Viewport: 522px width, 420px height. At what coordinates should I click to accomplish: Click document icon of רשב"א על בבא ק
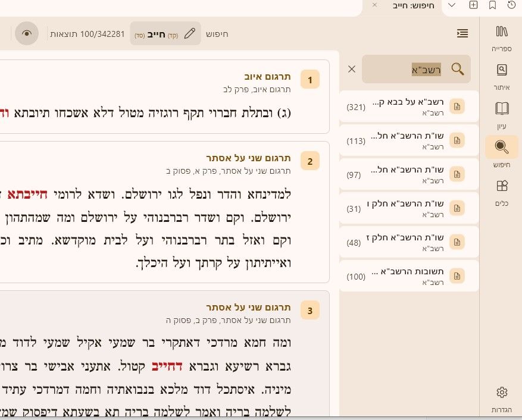tap(457, 106)
